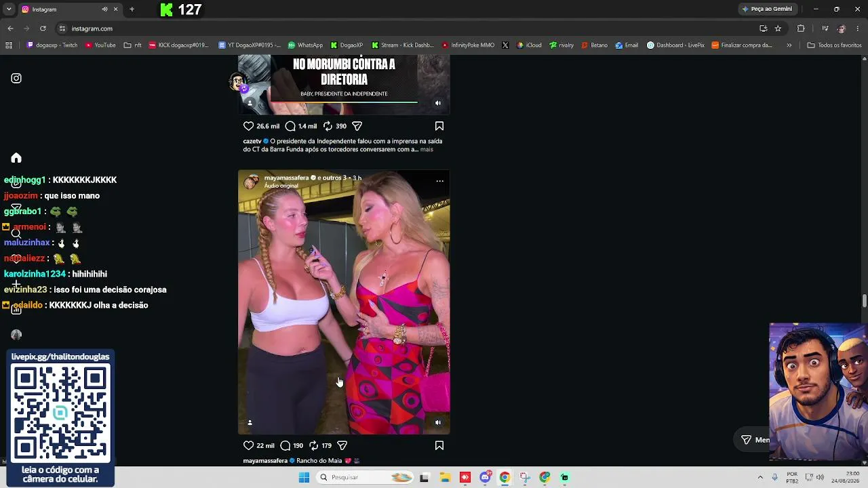Open the WhatsApp bookmark
This screenshot has height=488, width=868.
[305, 45]
